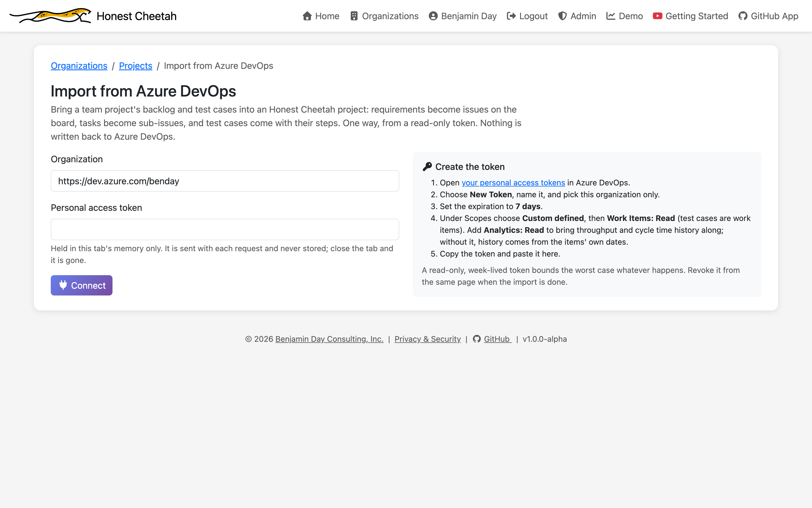Open the Benjamin Day profile nav item
The image size is (812, 508).
coord(463,16)
